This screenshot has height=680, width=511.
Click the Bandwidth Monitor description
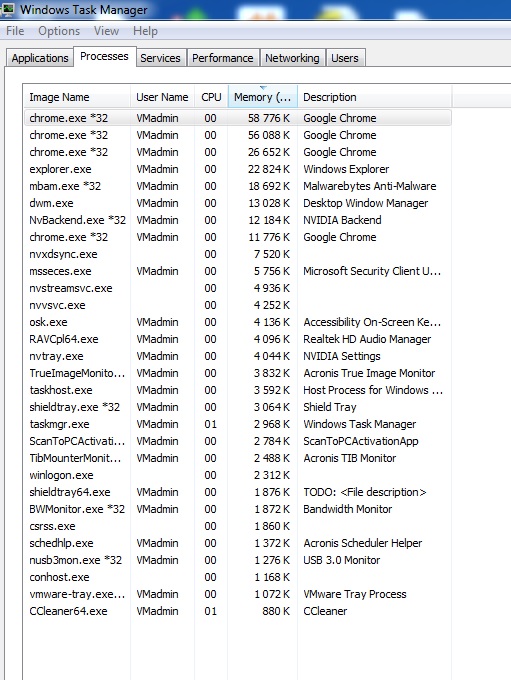(x=347, y=509)
